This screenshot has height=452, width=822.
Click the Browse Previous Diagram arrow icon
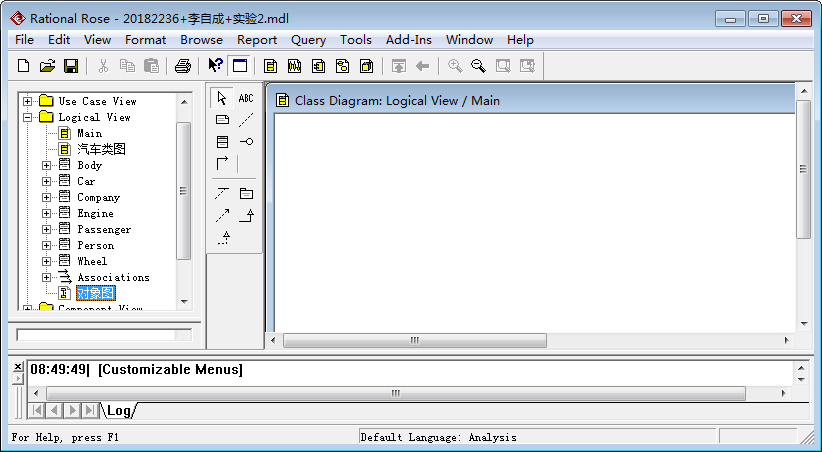click(x=423, y=66)
